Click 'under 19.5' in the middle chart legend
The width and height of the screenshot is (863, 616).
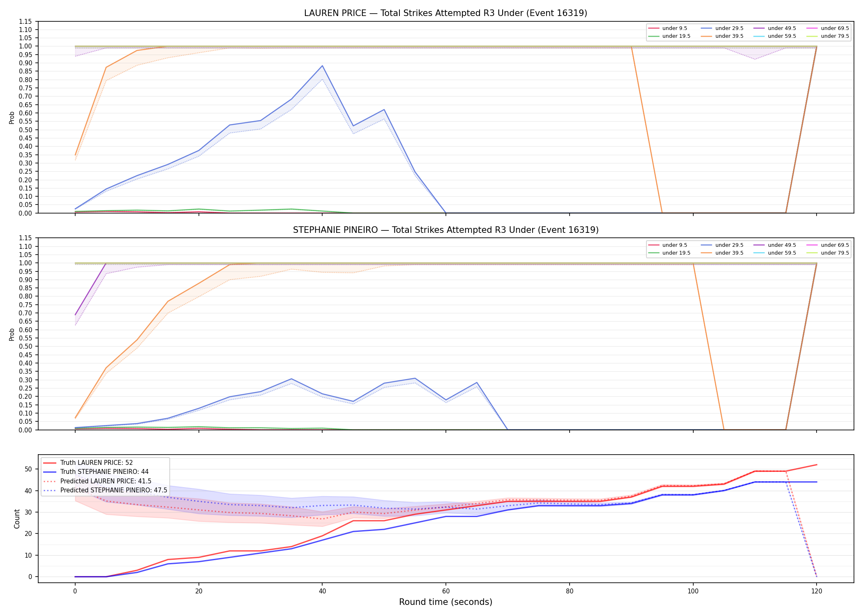[x=676, y=253]
